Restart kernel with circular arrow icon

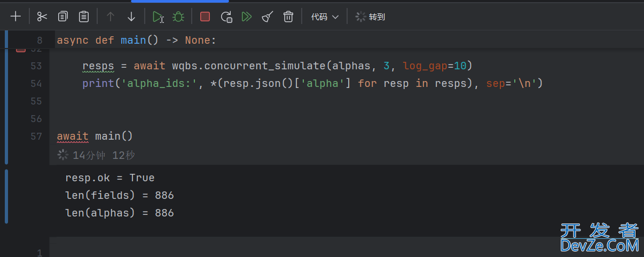(x=226, y=17)
